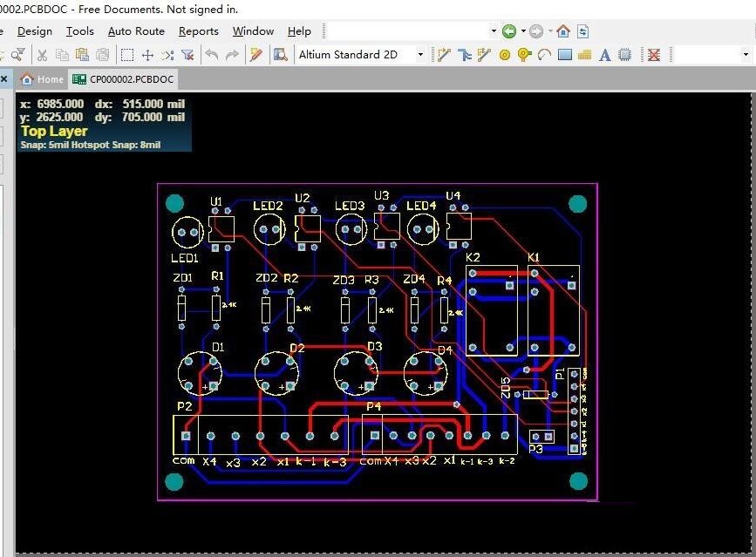Click the Paste icon

(83, 55)
